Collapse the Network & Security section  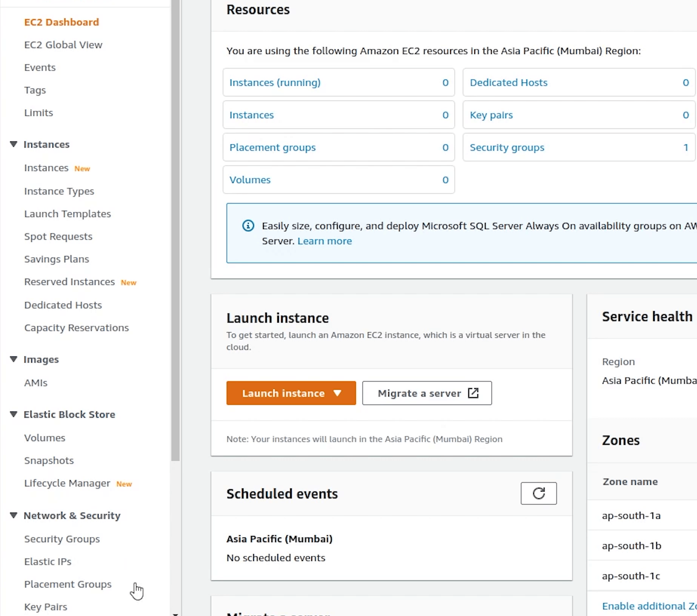(x=14, y=516)
